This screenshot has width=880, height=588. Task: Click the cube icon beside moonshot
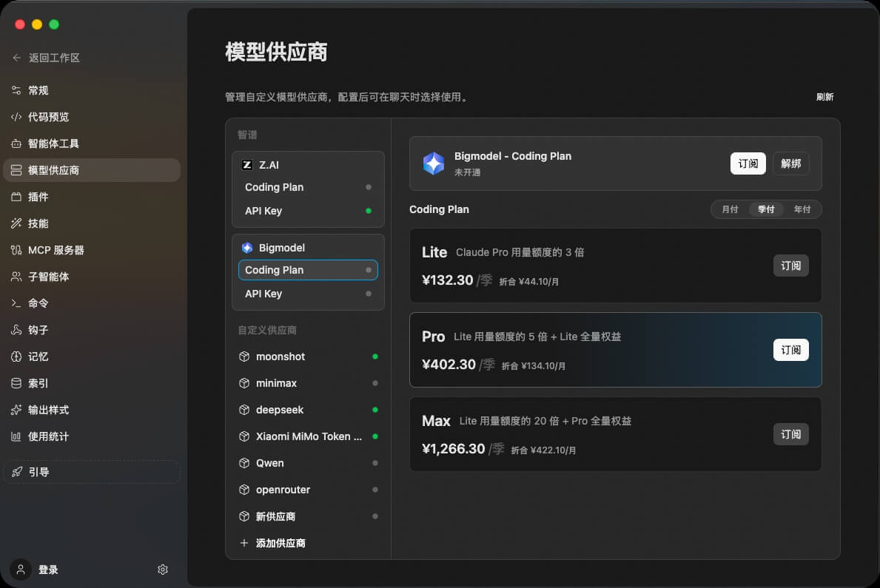click(244, 356)
